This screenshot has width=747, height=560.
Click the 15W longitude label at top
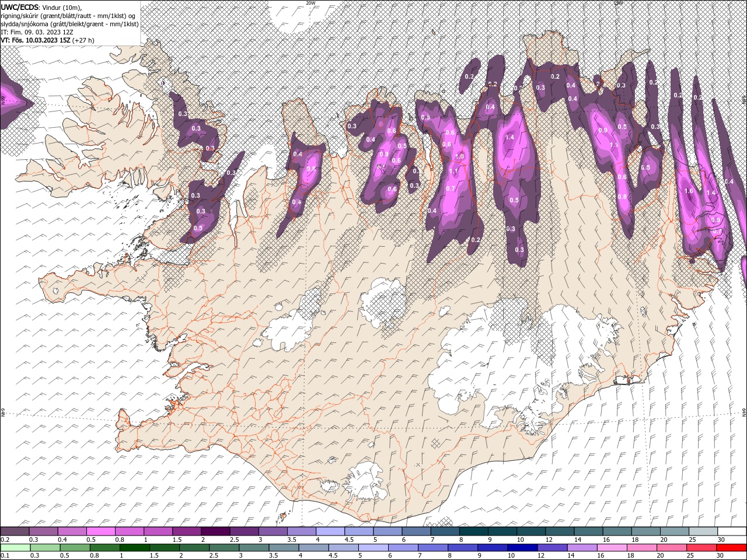pyautogui.click(x=619, y=3)
